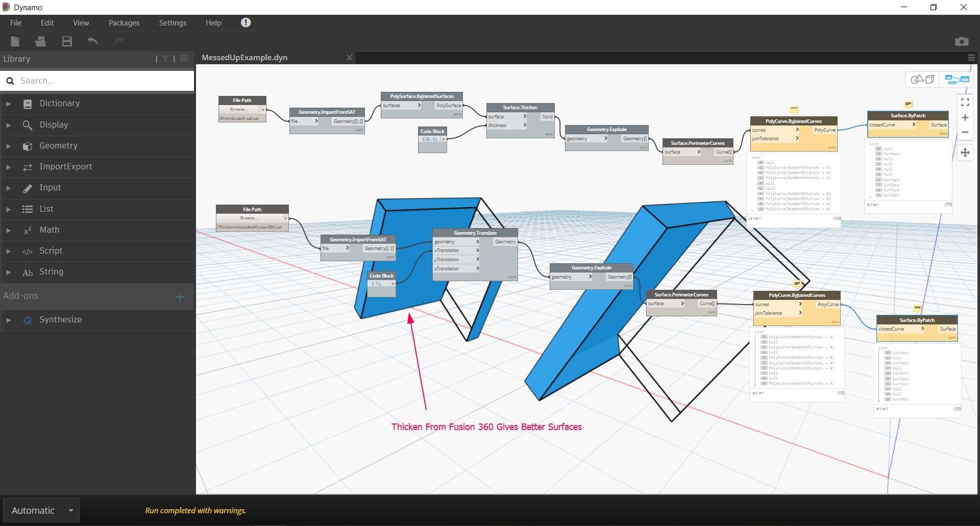Image resolution: width=980 pixels, height=526 pixels.
Task: Take a workspace screenshot with the camera icon
Action: [x=963, y=41]
